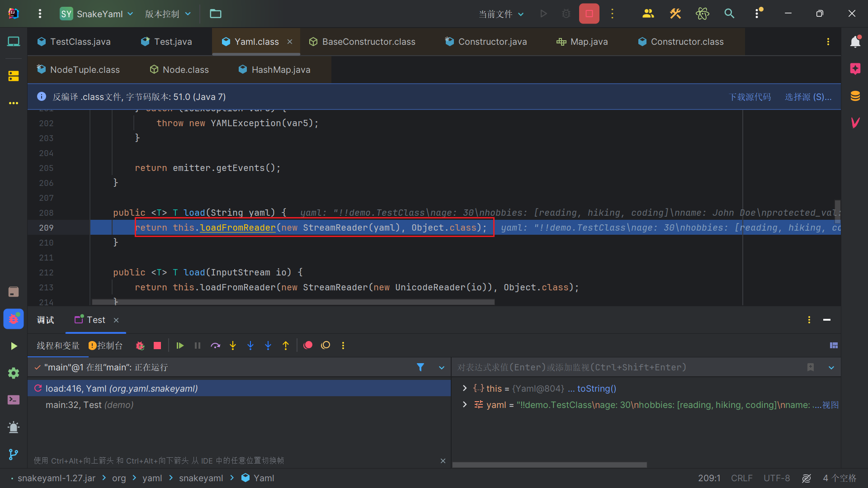Click the build tools hammer icon

(675, 14)
